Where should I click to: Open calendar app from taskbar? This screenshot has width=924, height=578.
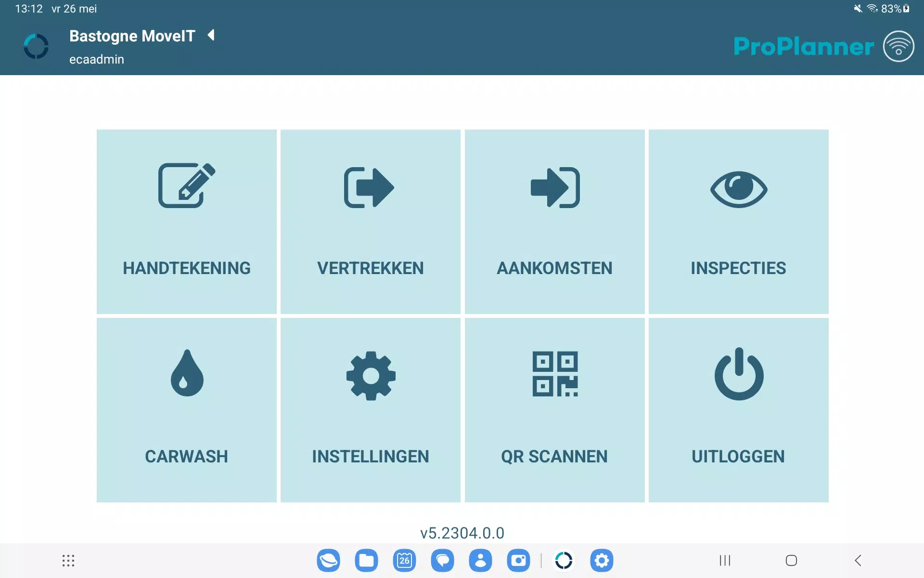coord(403,560)
